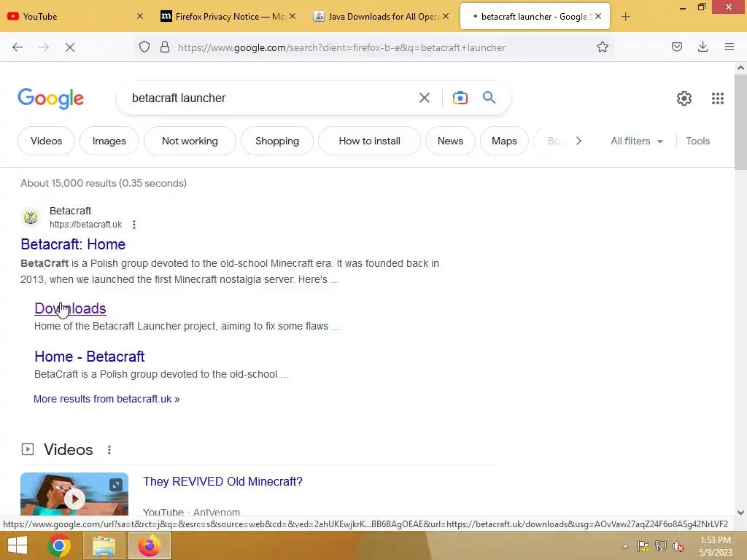This screenshot has width=747, height=560.
Task: Open More results from betacraft.uk
Action: click(107, 399)
